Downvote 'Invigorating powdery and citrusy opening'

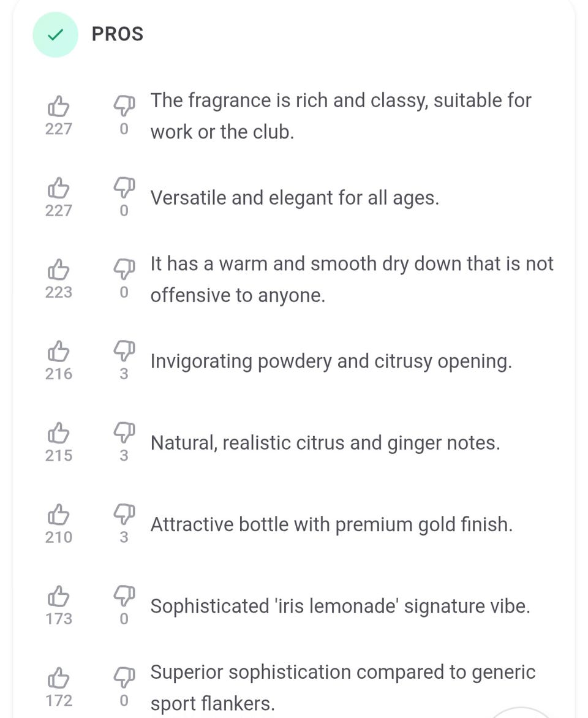tap(124, 351)
